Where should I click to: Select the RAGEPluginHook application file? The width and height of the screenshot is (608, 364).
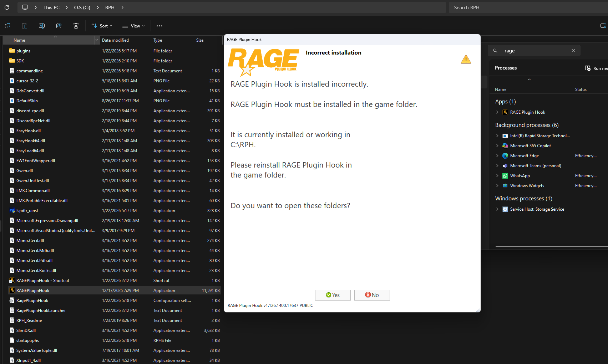coord(33,291)
